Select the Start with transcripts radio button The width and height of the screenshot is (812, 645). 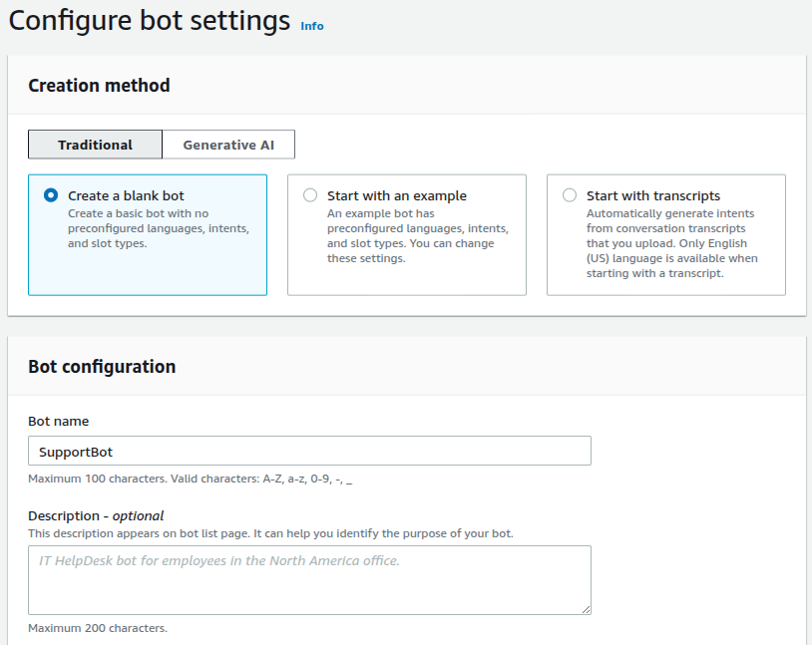click(x=570, y=195)
